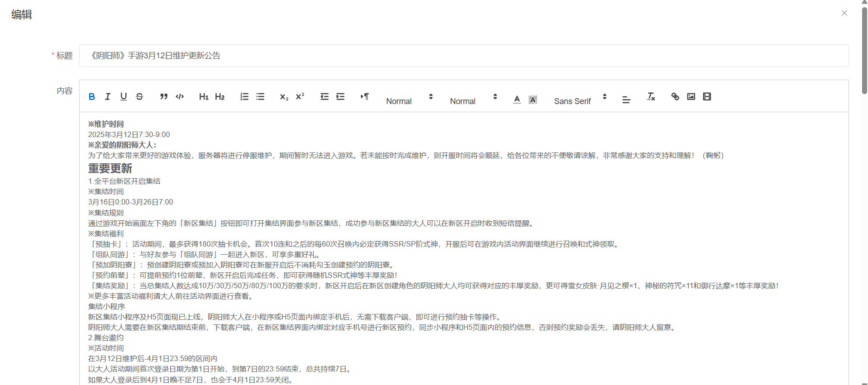Insert an image

click(x=691, y=96)
